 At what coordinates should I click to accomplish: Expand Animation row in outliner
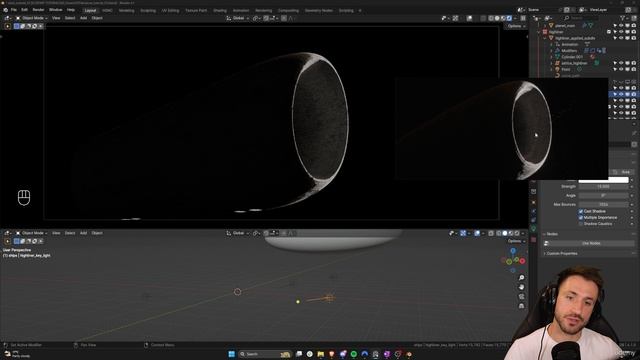[x=551, y=44]
